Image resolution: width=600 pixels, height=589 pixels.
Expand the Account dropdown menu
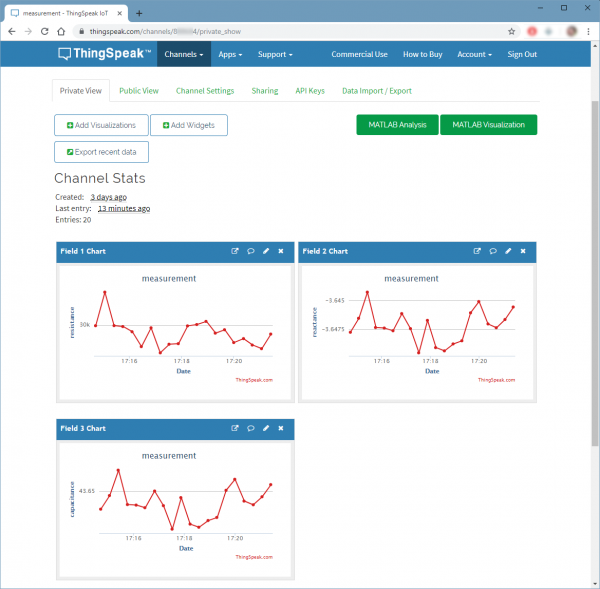[474, 54]
